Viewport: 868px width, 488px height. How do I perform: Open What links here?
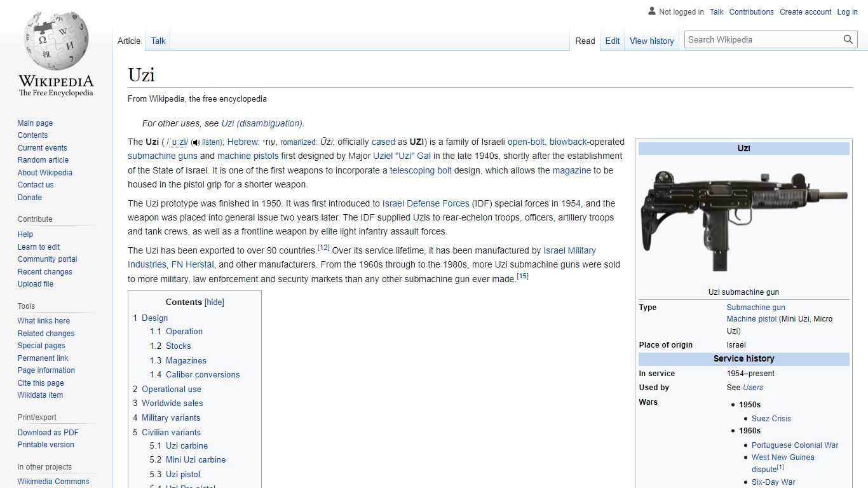point(44,321)
